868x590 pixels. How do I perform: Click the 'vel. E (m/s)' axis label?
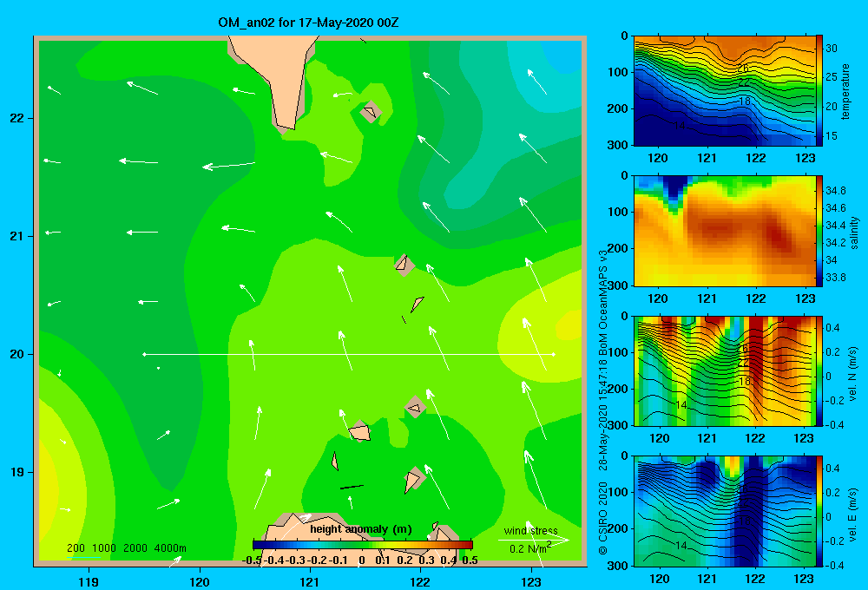click(853, 514)
